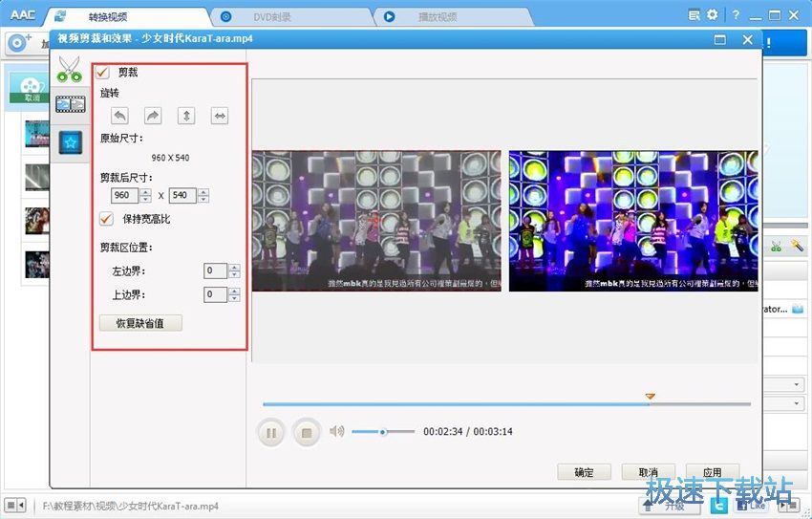
Task: Select second gray video thumbnail in file list
Action: [37, 177]
